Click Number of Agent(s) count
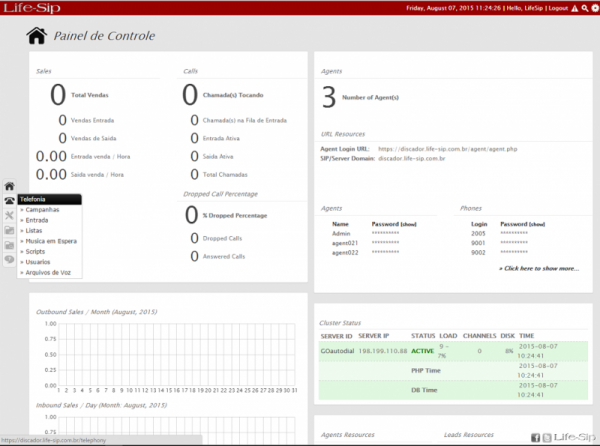The height and width of the screenshot is (446, 600). (x=329, y=97)
